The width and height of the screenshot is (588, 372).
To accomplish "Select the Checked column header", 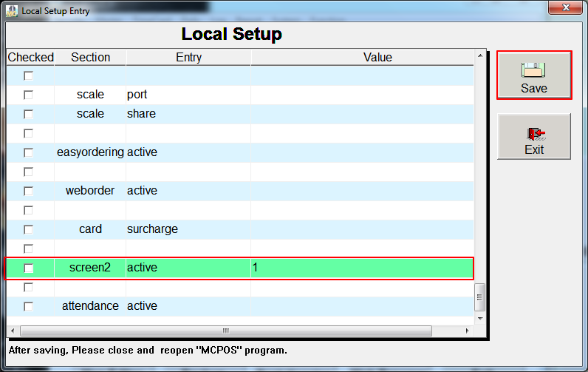I will click(31, 58).
